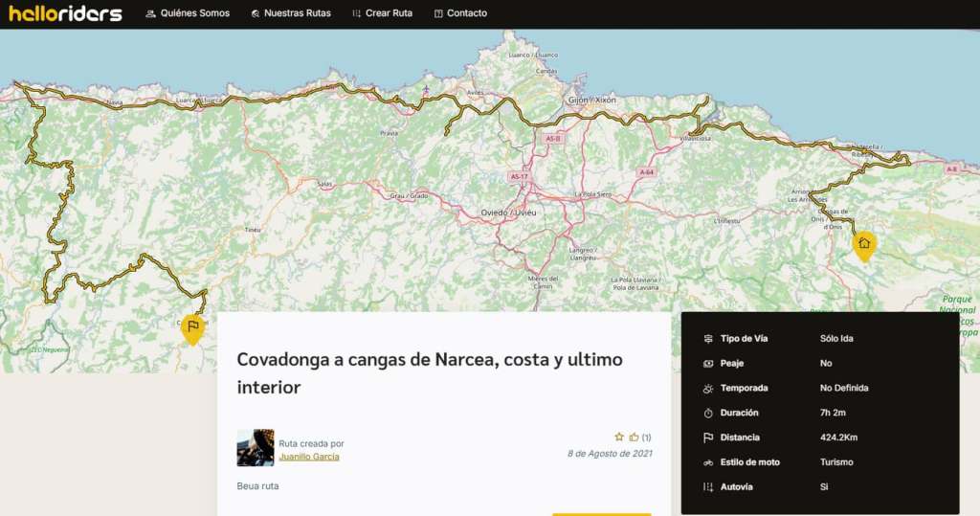Click the Oviedo / Uviéu label on map
The width and height of the screenshot is (980, 516).
click(508, 212)
